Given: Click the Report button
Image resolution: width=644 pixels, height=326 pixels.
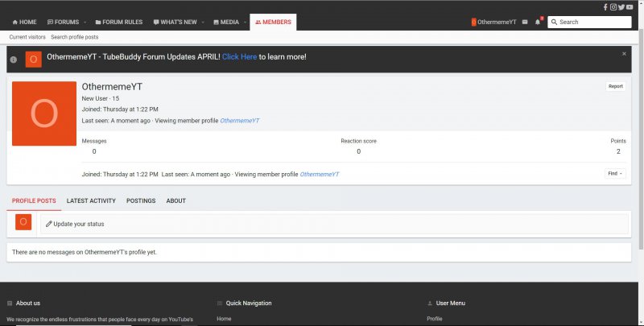Looking at the screenshot, I should [615, 86].
